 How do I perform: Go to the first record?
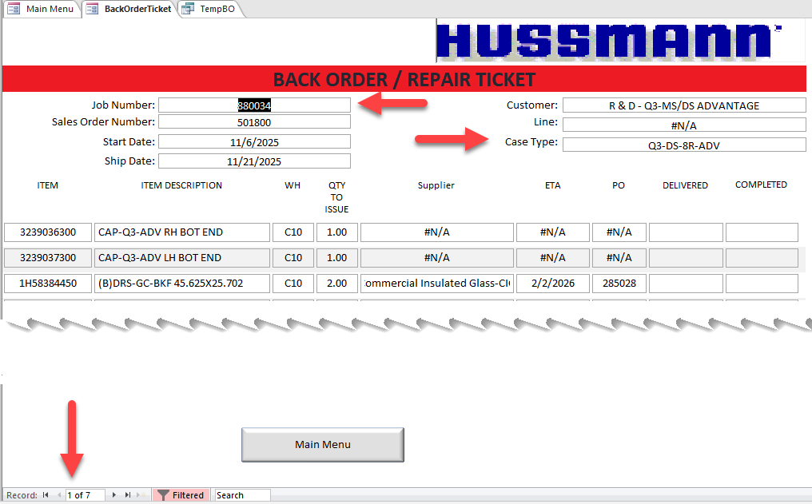pyautogui.click(x=46, y=495)
